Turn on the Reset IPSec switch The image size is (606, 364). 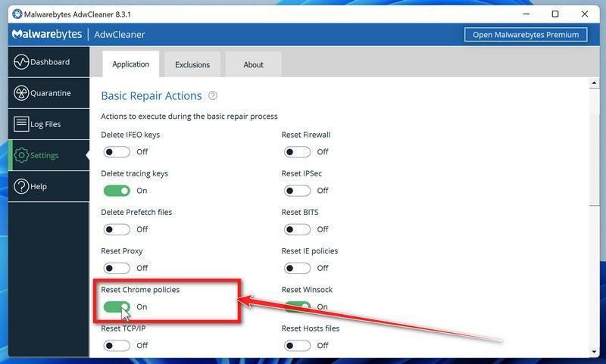click(297, 191)
